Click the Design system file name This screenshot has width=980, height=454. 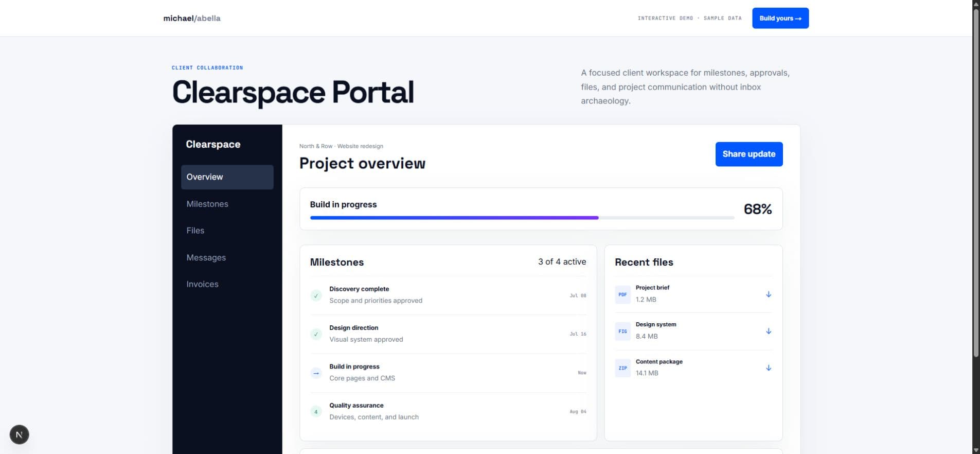point(655,324)
